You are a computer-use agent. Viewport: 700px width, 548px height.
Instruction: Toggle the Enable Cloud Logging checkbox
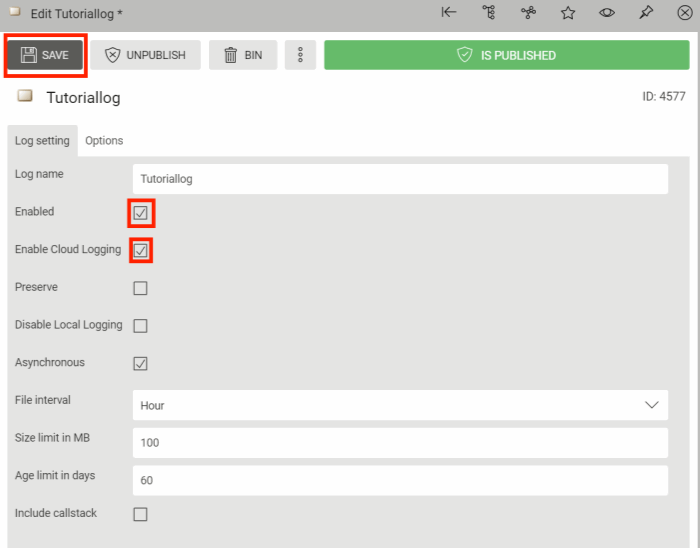pyautogui.click(x=141, y=251)
